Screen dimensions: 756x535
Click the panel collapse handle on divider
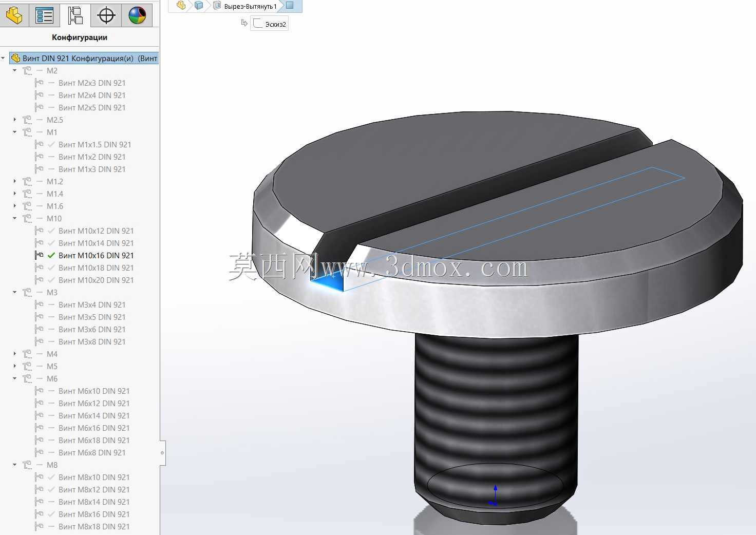pyautogui.click(x=162, y=453)
